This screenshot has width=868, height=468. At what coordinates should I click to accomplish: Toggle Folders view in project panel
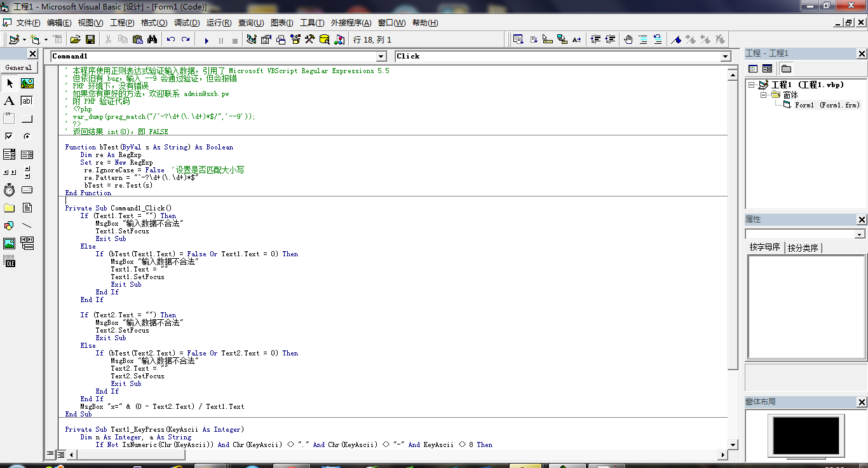pyautogui.click(x=786, y=69)
